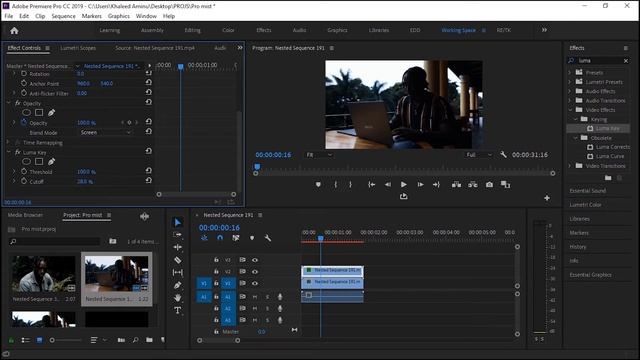Switch to Media Browser tab

coord(25,215)
